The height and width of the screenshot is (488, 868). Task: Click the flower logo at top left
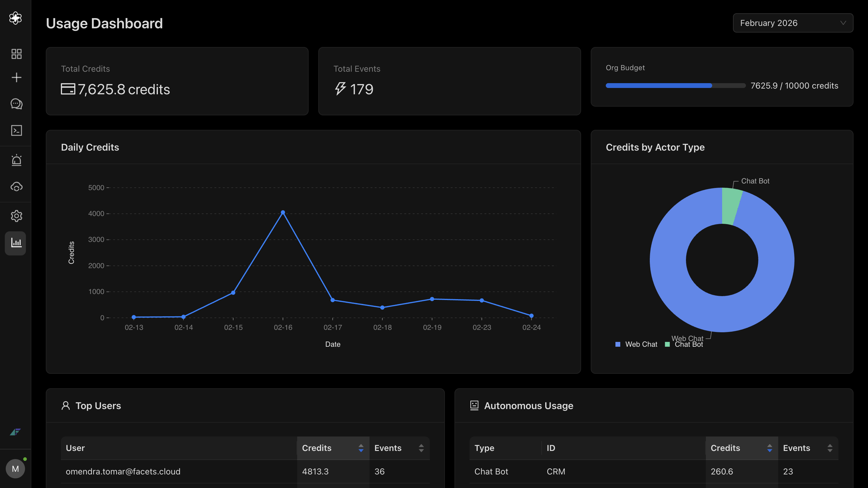tap(15, 18)
